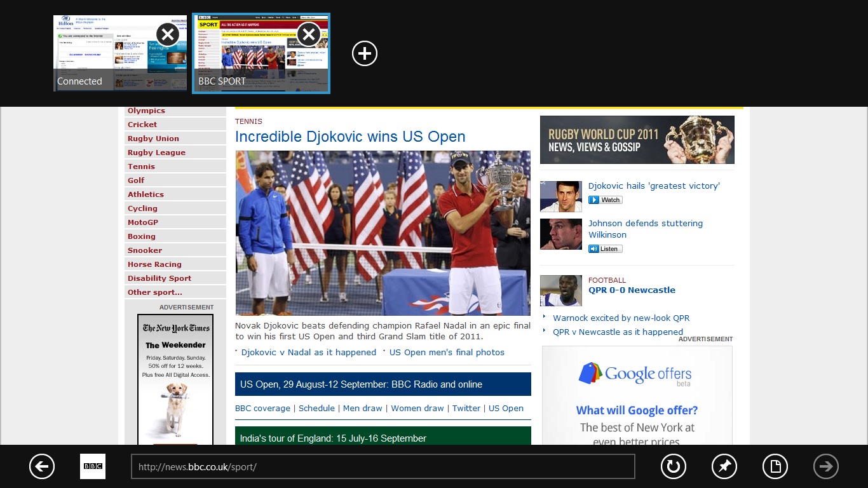Click the Google offers advertisement
Viewport: 868px width, 488px height.
tap(637, 395)
